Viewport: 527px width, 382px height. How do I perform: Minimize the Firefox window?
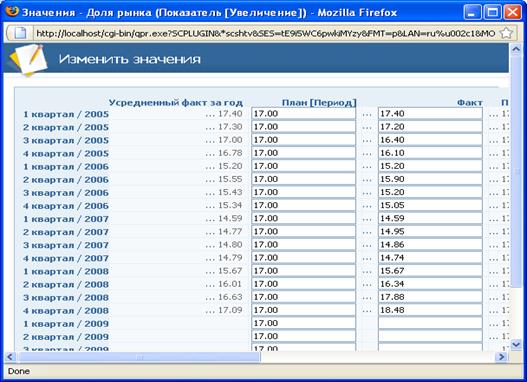472,13
